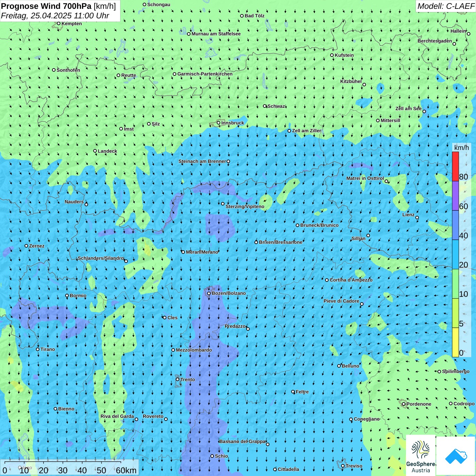Click the purple 60–80 legend segment
The height and width of the screenshot is (476, 476).
tap(455, 196)
